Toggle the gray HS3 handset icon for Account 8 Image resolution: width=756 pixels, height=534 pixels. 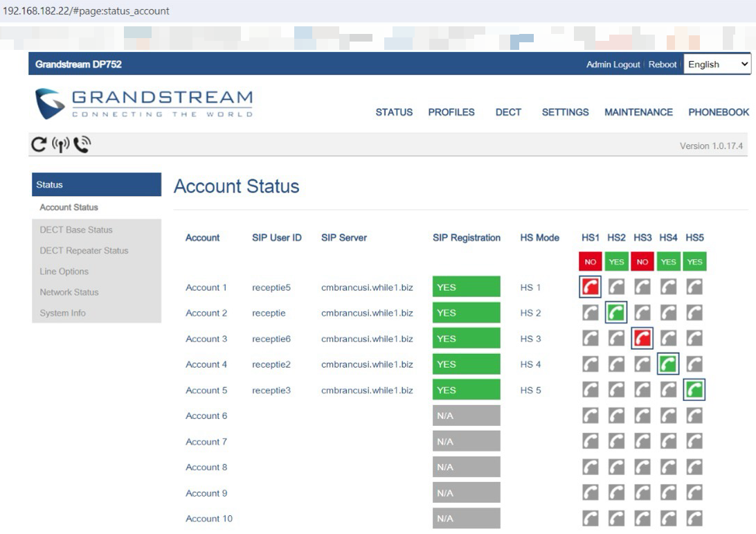point(642,467)
